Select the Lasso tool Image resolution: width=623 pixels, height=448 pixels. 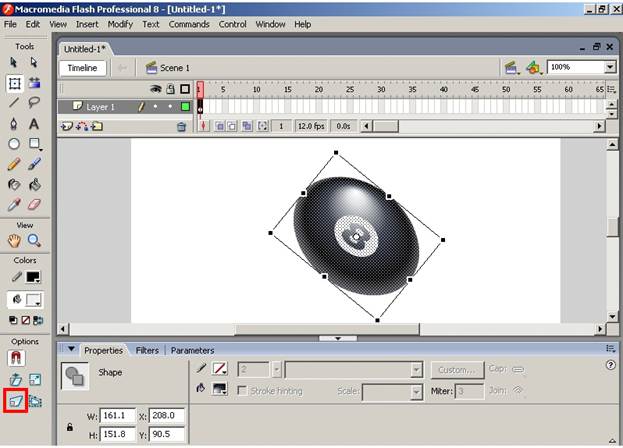point(34,103)
